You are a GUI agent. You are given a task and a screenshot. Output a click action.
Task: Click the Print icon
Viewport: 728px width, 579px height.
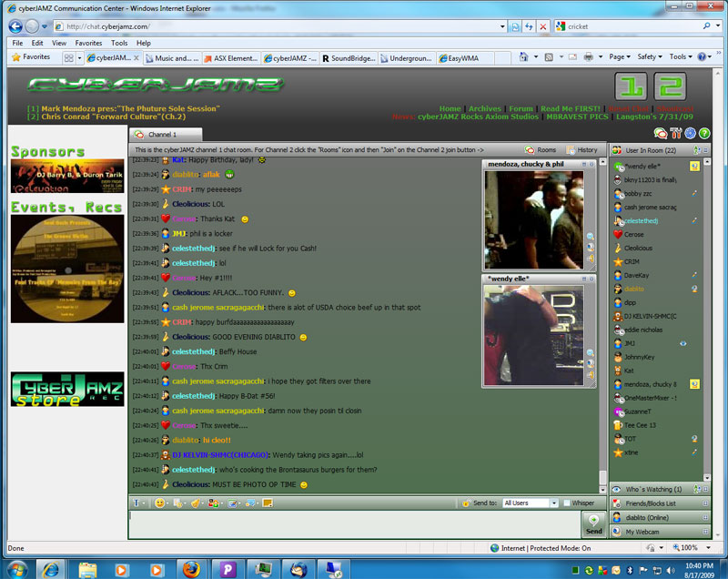click(588, 56)
